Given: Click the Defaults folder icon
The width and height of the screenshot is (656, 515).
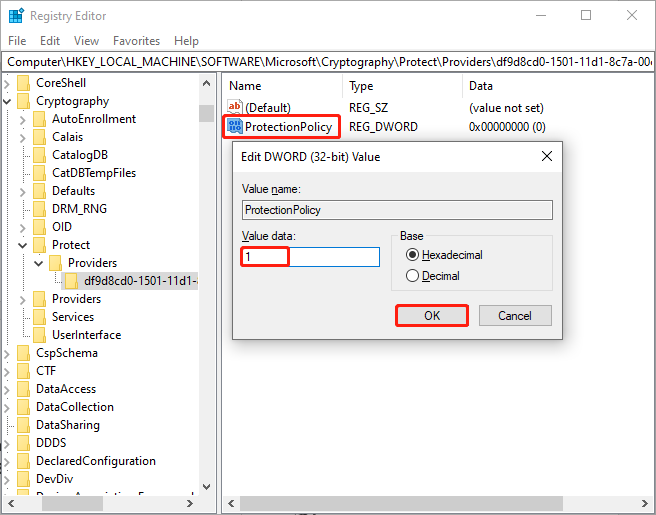Looking at the screenshot, I should pos(39,191).
